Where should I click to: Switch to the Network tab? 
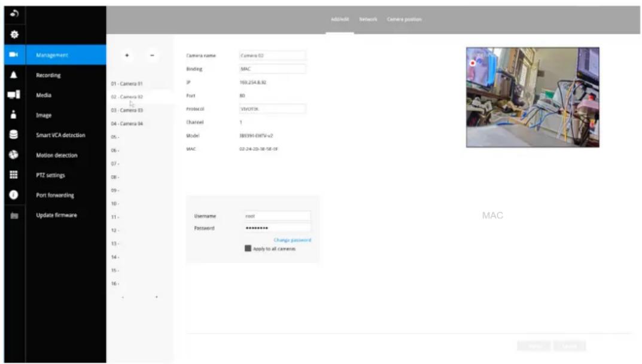point(368,19)
